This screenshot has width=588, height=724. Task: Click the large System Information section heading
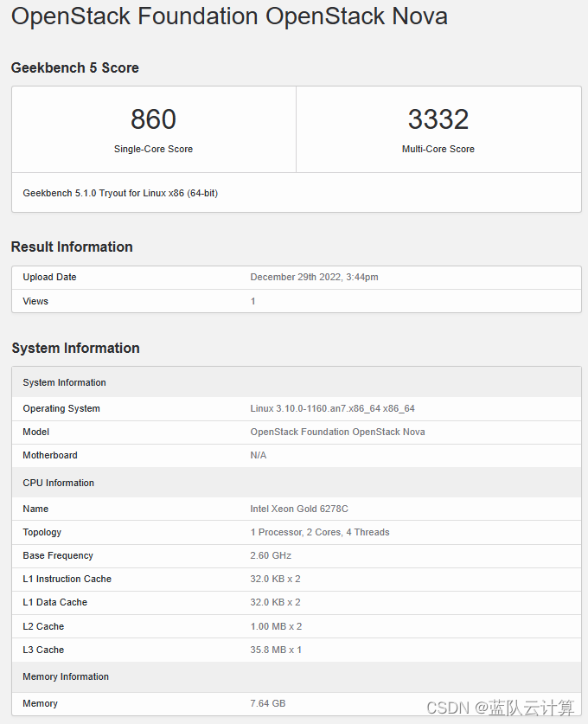[x=75, y=348]
